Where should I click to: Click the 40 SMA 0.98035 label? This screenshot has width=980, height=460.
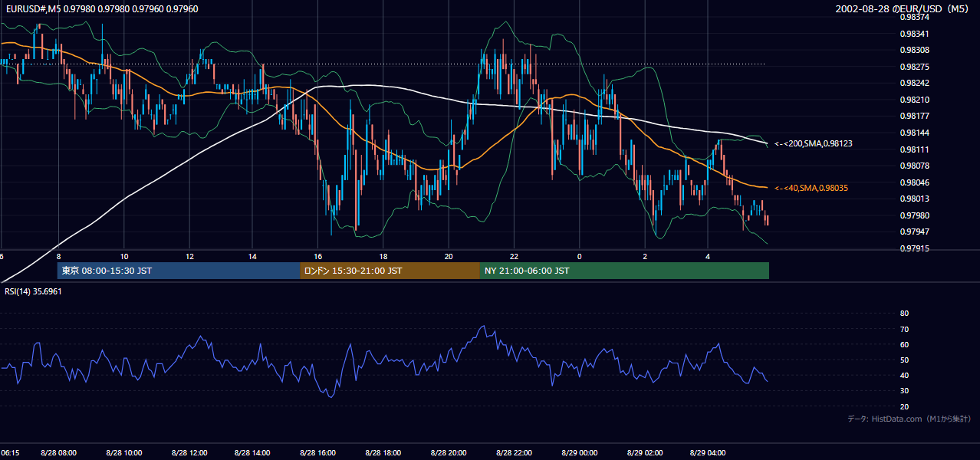[811, 188]
